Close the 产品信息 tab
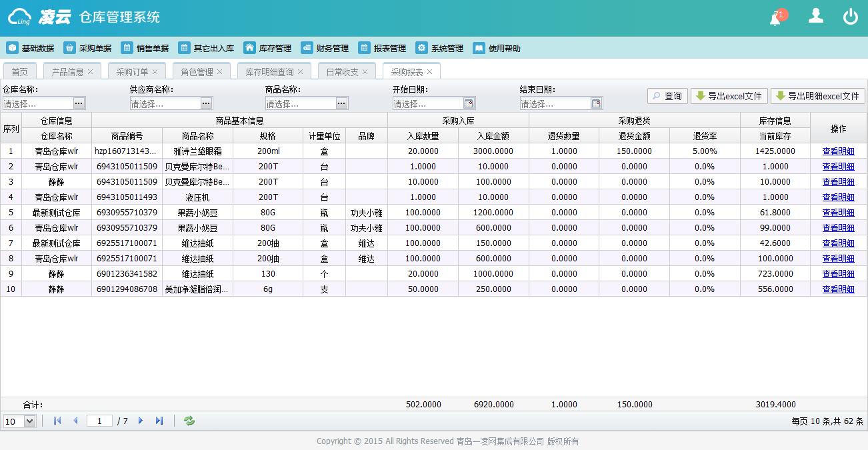Screen dimensions: 868x450 (91, 72)
